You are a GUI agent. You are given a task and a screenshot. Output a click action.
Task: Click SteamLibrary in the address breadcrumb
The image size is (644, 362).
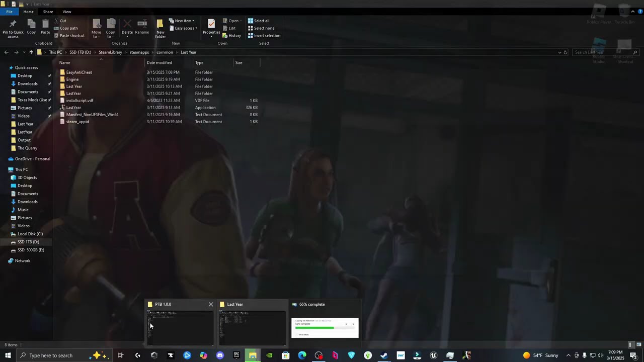click(110, 52)
